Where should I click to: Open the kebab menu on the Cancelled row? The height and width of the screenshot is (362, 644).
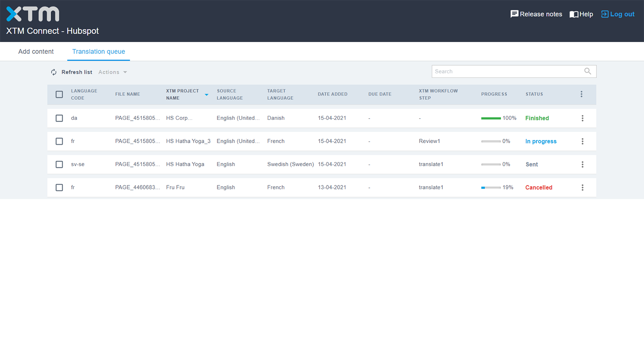(x=582, y=187)
